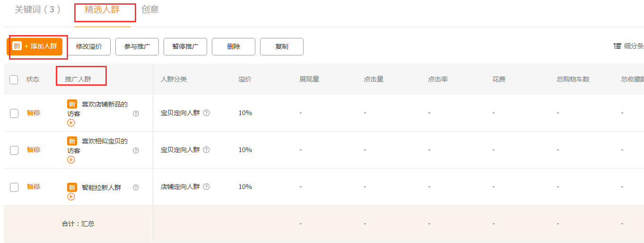The image size is (644, 243).
Task: Click the 复制 button
Action: pyautogui.click(x=282, y=46)
